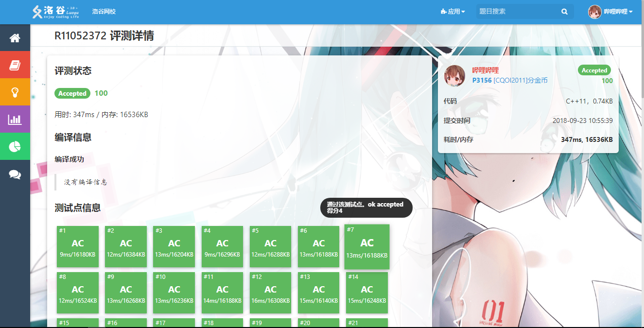Screen dimensions: 644x328
Task: Open the chat bubbles discussion icon
Action: [x=15, y=174]
